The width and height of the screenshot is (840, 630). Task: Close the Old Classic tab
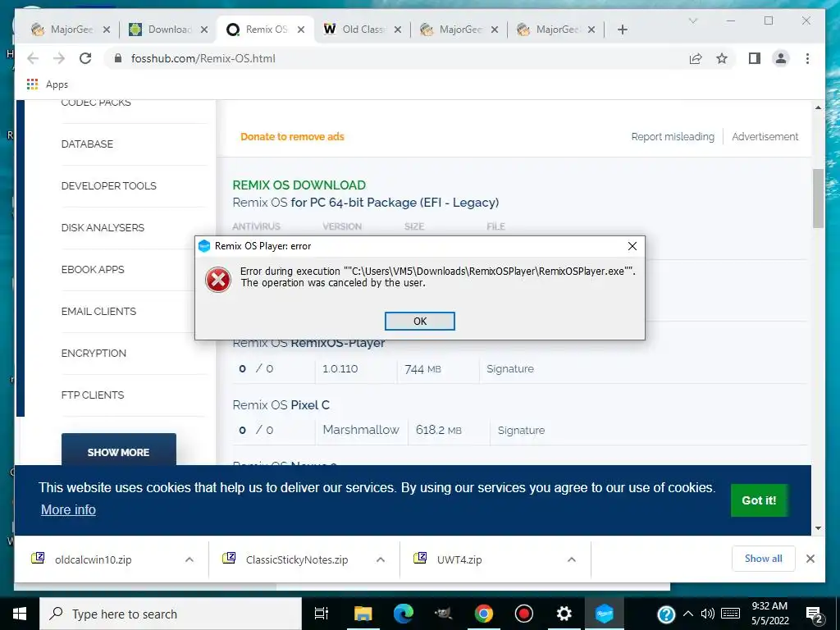[398, 30]
